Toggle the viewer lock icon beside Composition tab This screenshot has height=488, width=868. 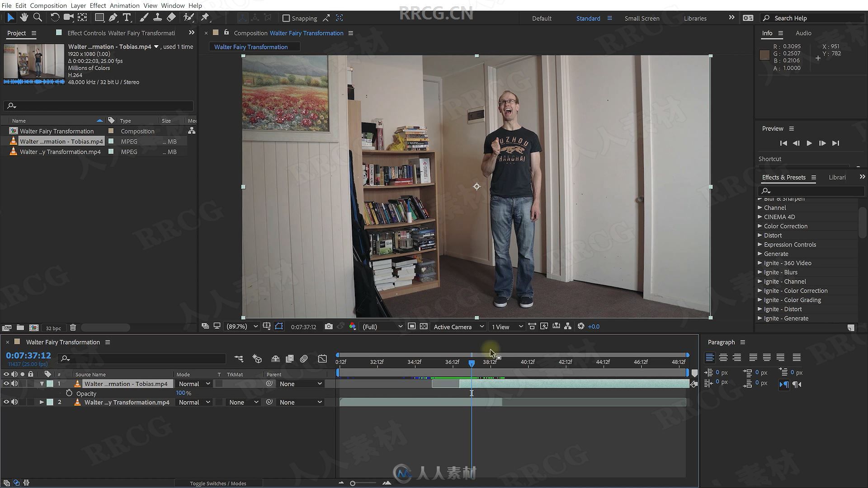point(226,33)
